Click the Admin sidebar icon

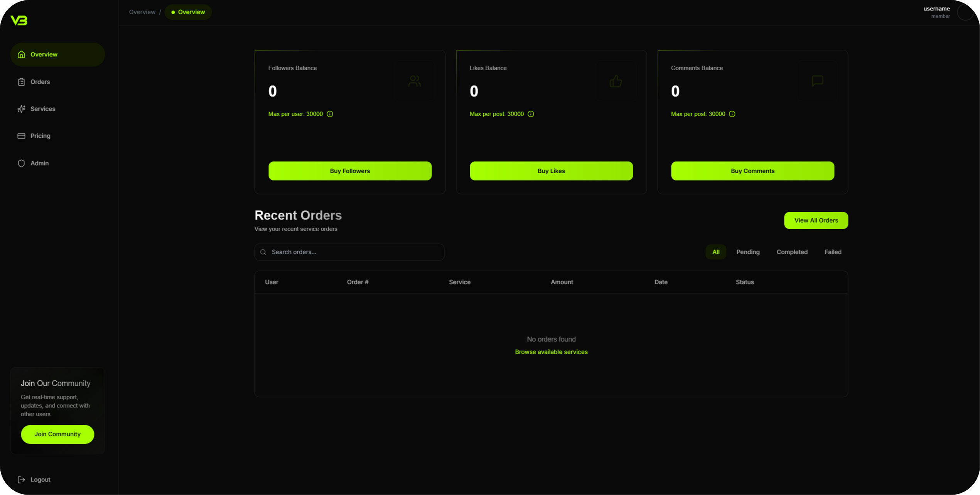pyautogui.click(x=22, y=163)
